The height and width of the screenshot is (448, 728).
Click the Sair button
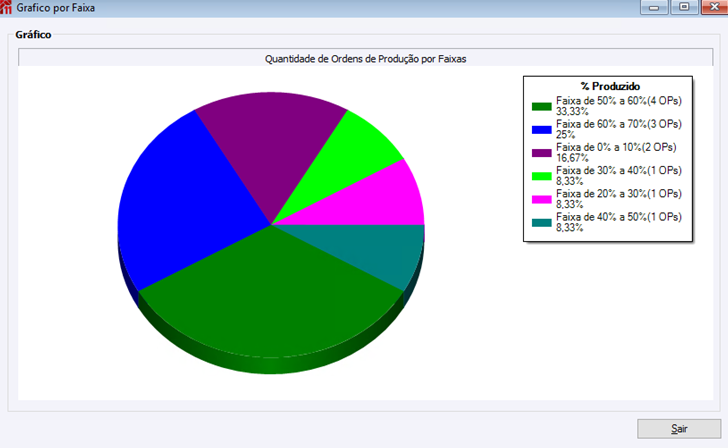pyautogui.click(x=679, y=429)
